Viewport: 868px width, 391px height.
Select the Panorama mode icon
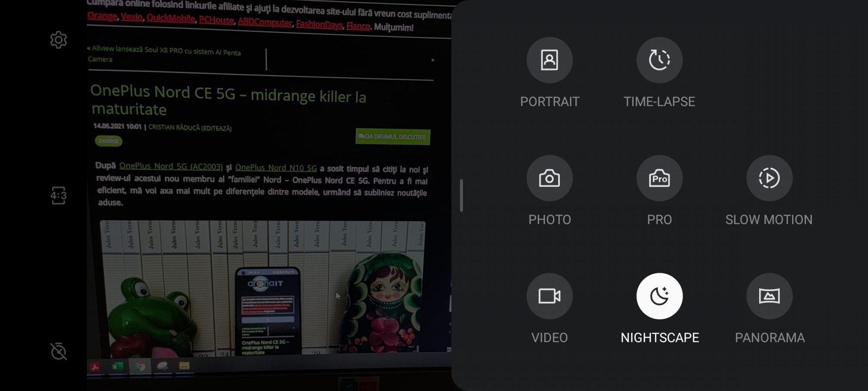pos(769,296)
